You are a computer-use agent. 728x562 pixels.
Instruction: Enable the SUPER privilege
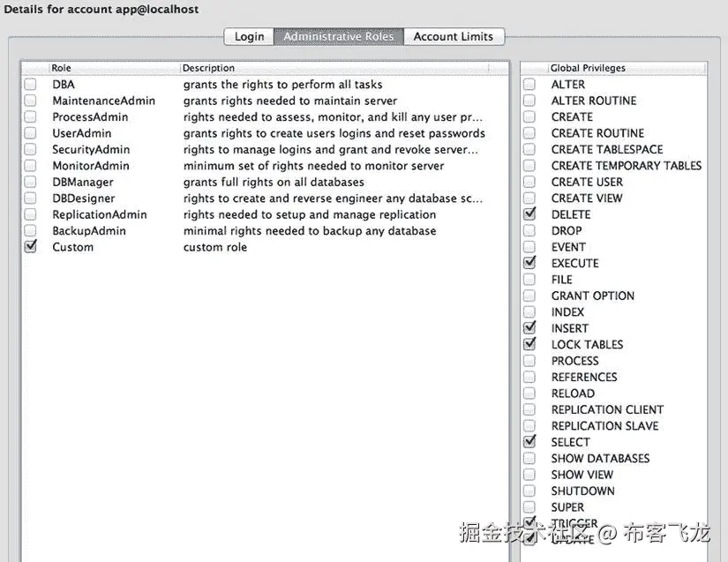[x=529, y=507]
